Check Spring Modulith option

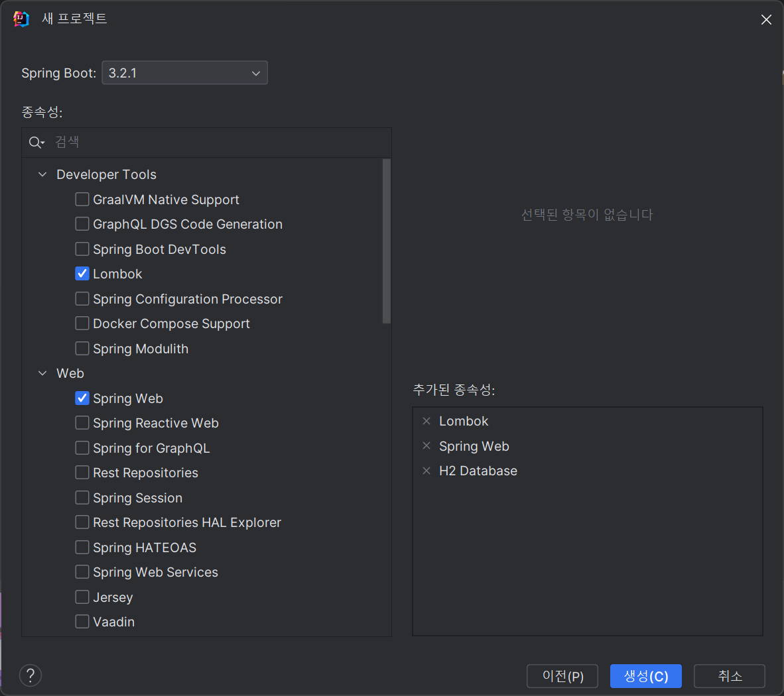pyautogui.click(x=82, y=348)
